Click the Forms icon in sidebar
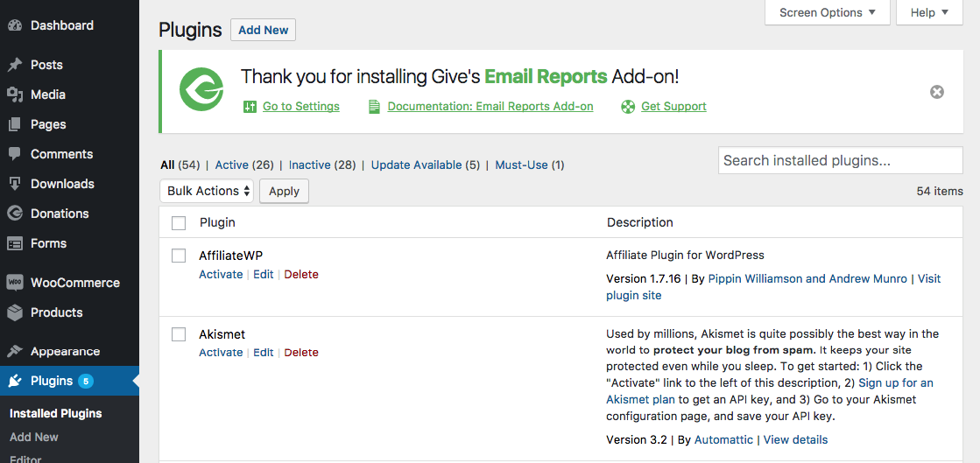 15,243
